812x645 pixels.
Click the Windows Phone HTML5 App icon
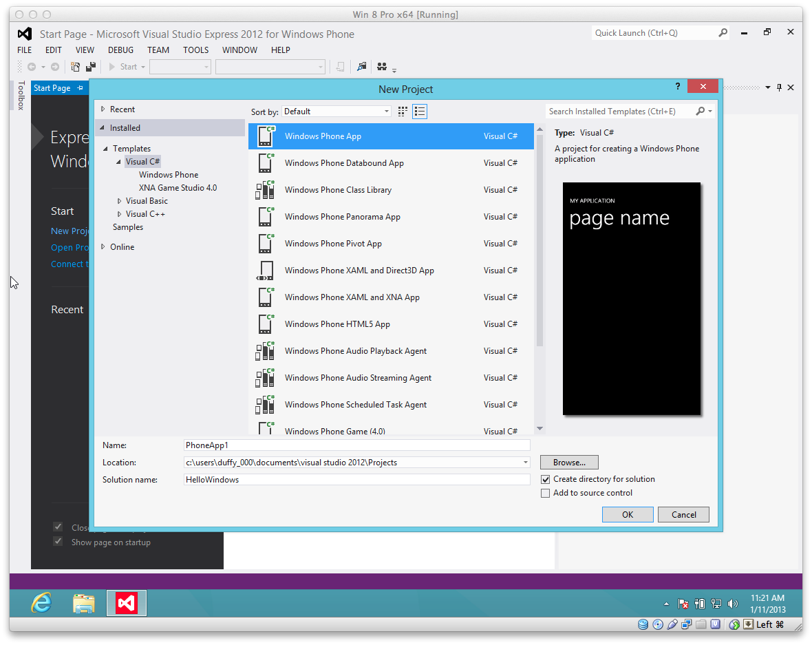pyautogui.click(x=266, y=324)
